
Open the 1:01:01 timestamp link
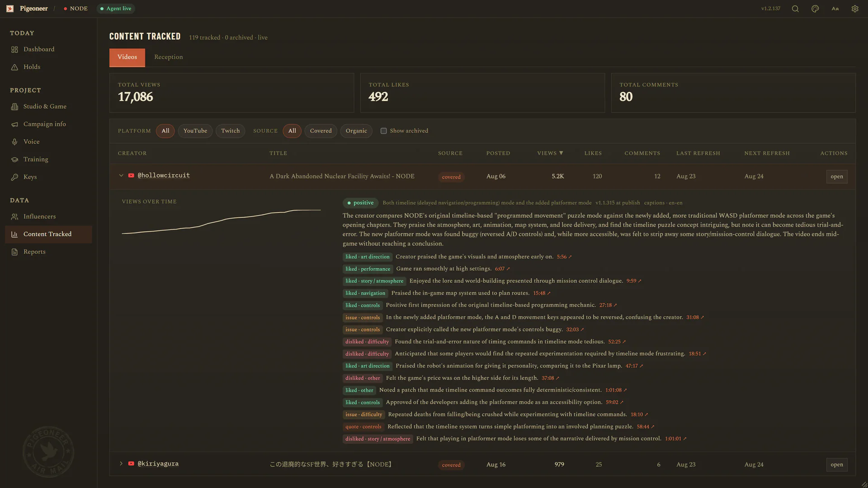coord(675,439)
